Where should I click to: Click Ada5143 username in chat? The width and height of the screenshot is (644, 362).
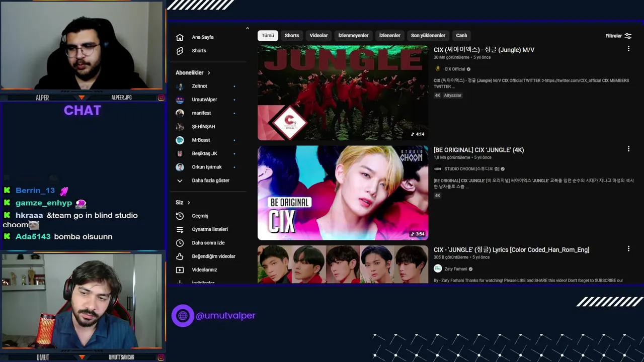coord(33,237)
